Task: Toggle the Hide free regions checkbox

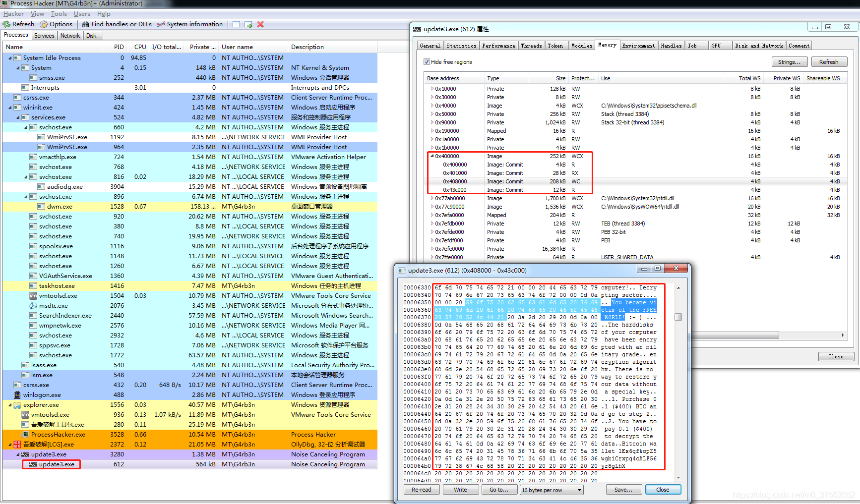Action: 427,62
